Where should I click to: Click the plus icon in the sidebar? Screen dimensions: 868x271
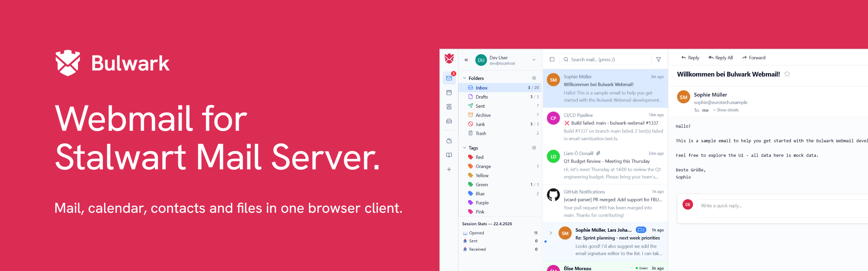(449, 169)
